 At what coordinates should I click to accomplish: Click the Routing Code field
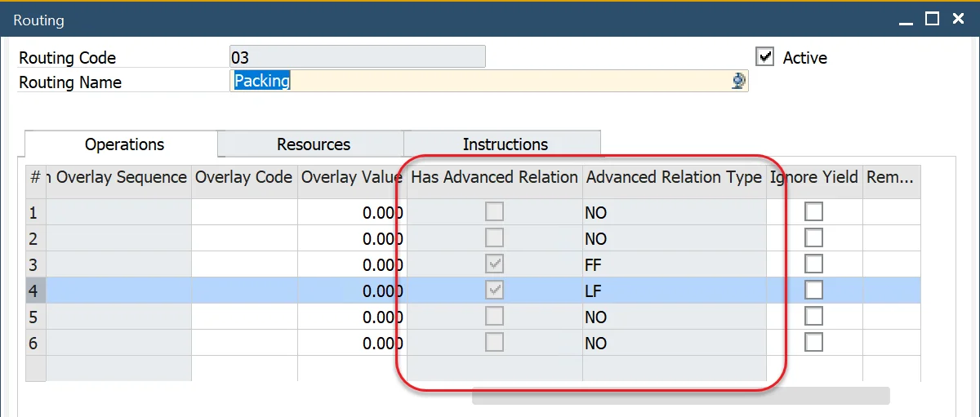(x=358, y=57)
